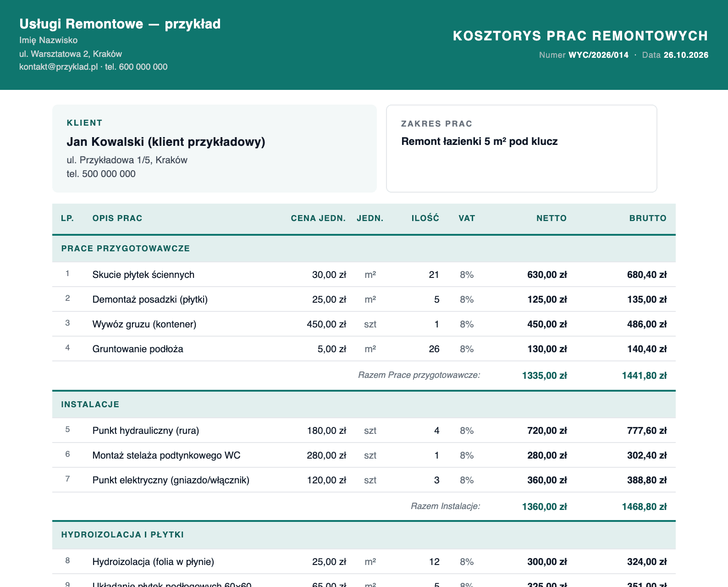
Task: Click client address "ul. Przykładowa 1/5, Kraków"
Action: pyautogui.click(x=127, y=160)
